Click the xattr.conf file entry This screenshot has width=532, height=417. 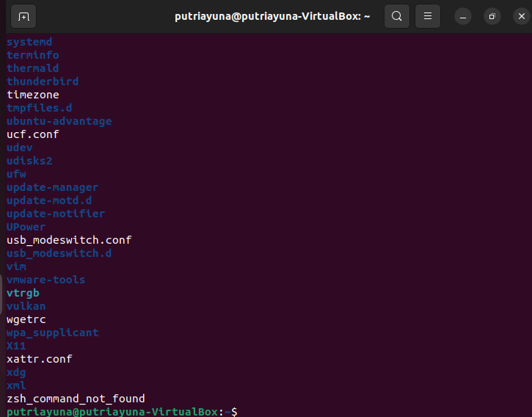point(39,359)
